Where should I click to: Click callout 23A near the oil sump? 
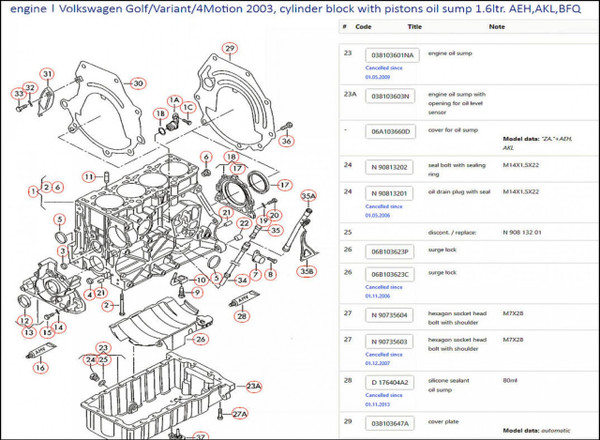pyautogui.click(x=253, y=385)
